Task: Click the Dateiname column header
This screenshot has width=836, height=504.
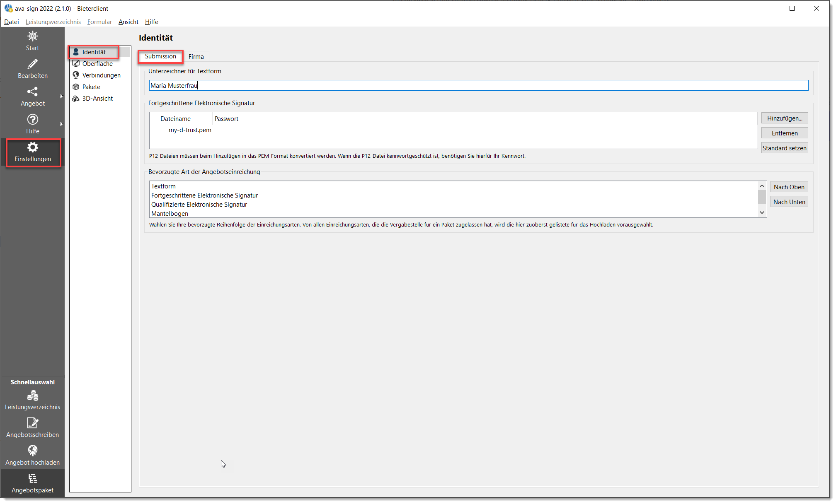Action: tap(181, 119)
